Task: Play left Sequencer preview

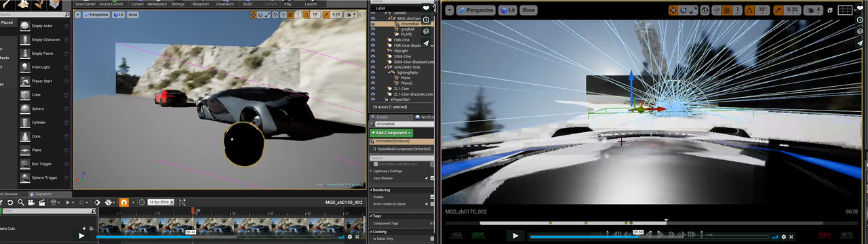Action: (81, 236)
